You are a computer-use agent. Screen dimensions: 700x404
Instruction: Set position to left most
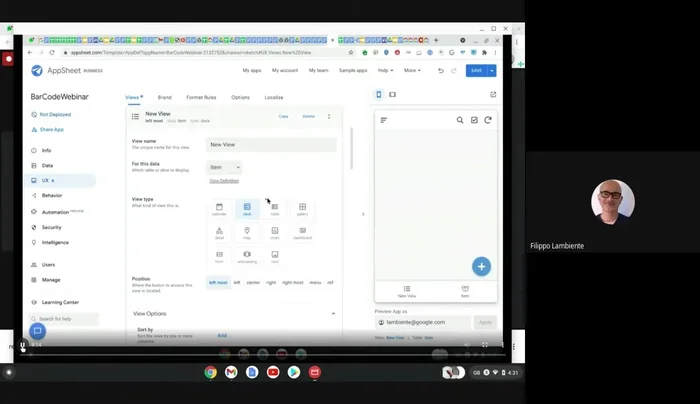point(218,283)
